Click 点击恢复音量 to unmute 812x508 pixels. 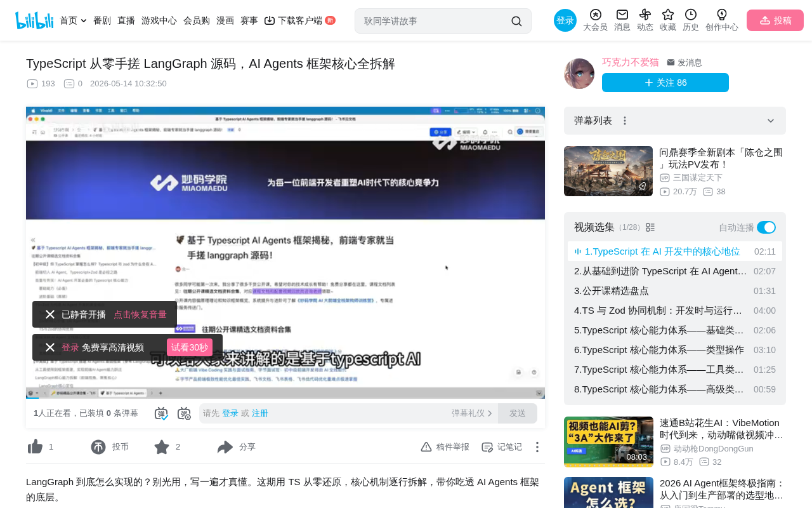pos(140,314)
